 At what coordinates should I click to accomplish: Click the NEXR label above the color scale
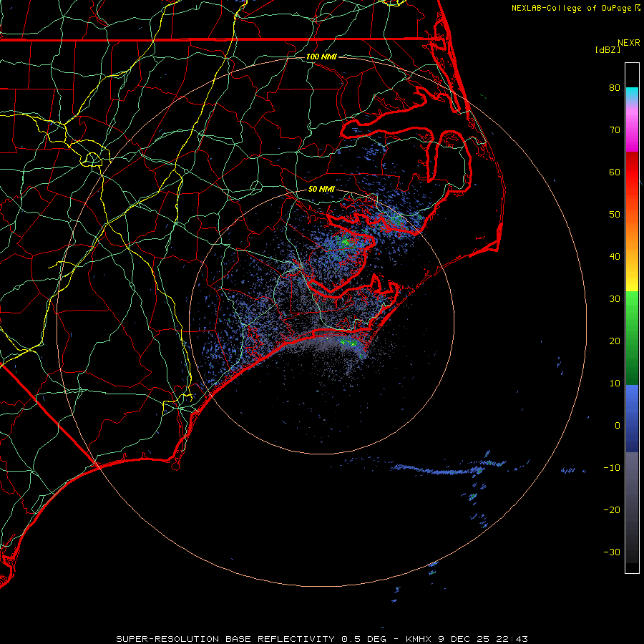click(629, 43)
